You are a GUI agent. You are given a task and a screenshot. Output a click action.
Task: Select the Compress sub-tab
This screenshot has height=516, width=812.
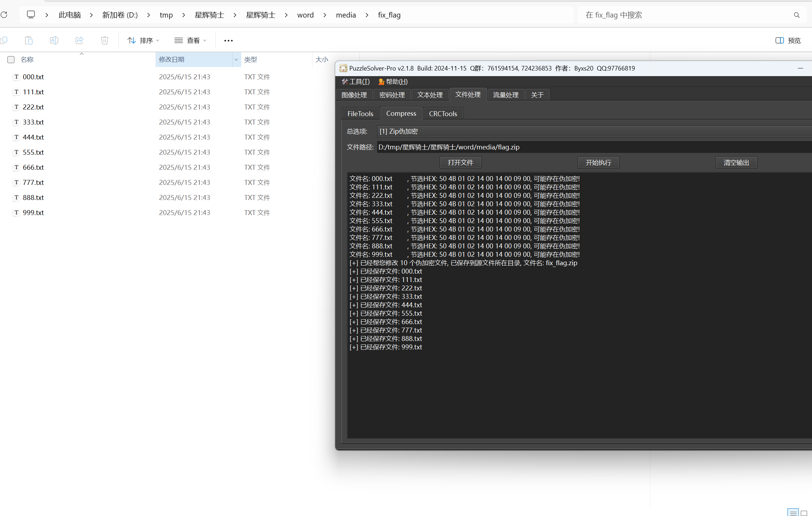click(x=401, y=114)
